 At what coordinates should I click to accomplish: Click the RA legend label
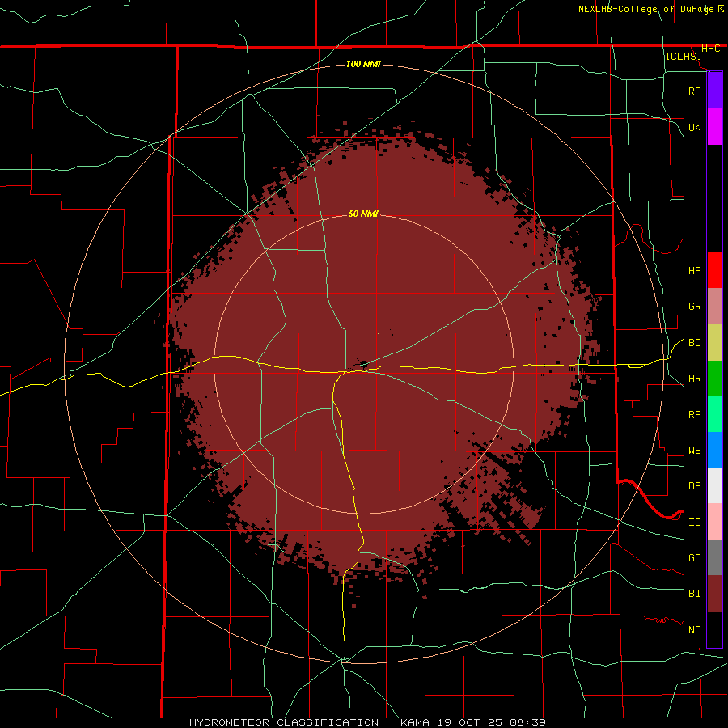[694, 415]
